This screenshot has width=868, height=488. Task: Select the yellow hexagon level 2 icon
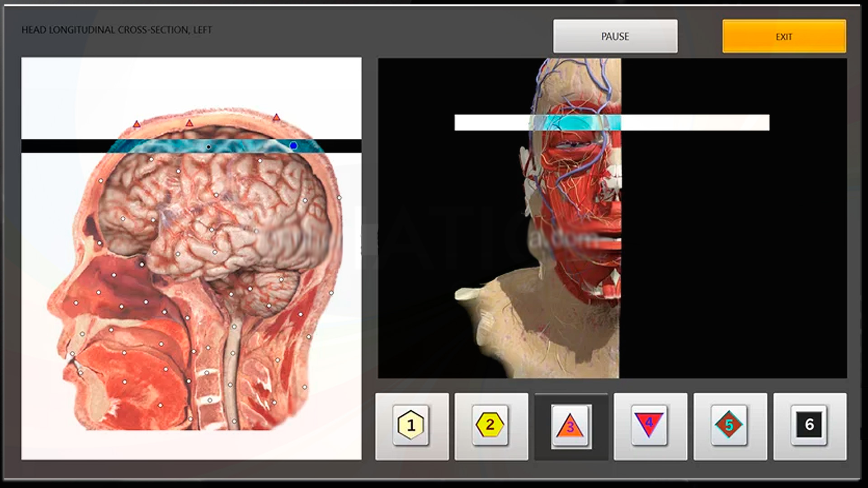(x=490, y=425)
